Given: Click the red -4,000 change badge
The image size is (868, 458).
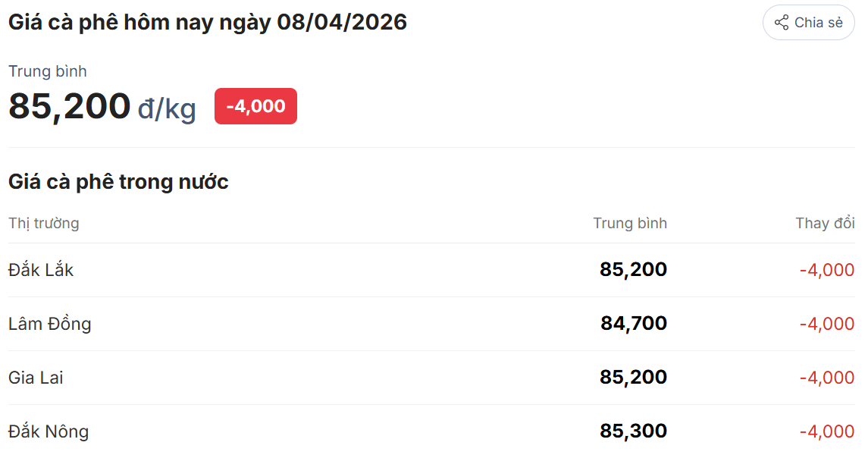Looking at the screenshot, I should pyautogui.click(x=255, y=106).
